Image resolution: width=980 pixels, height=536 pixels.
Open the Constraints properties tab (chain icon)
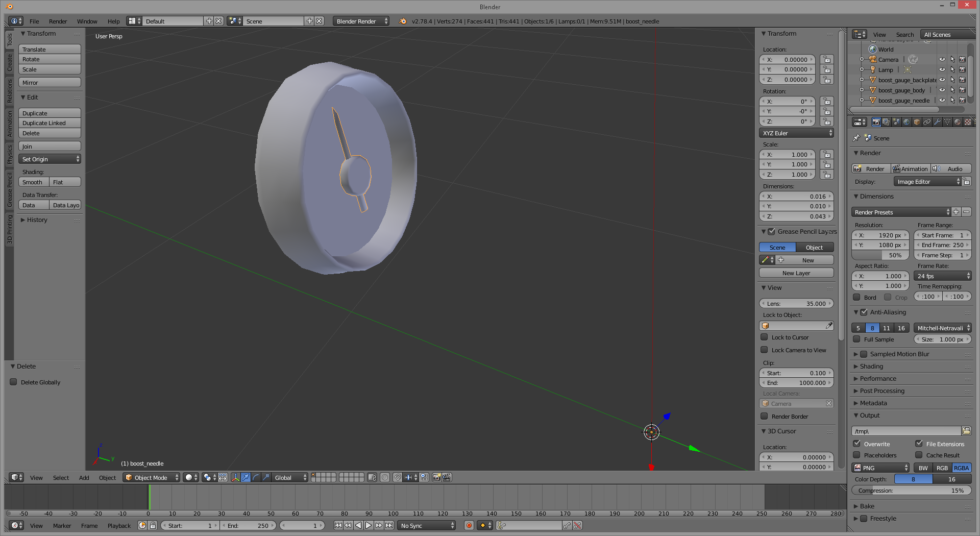tap(927, 122)
